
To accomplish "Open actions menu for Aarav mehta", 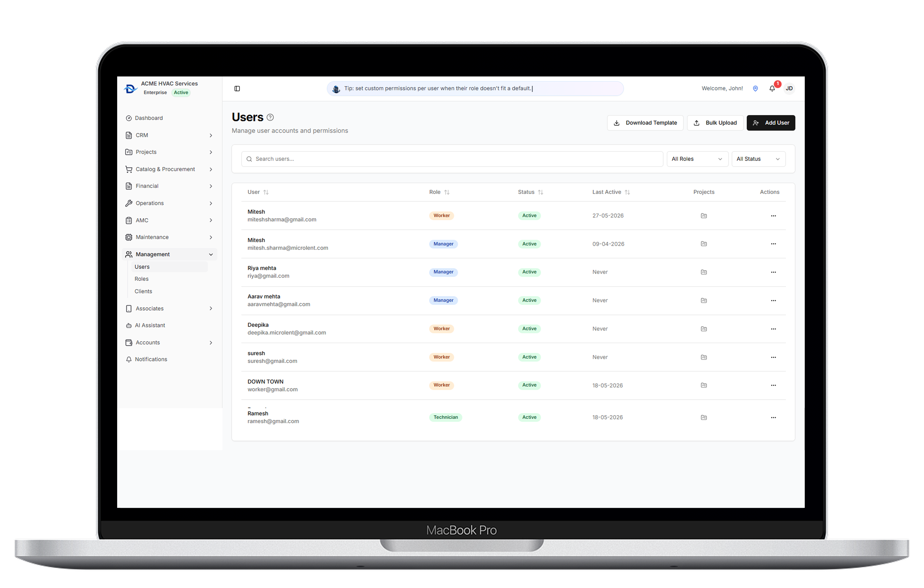I will (x=773, y=301).
